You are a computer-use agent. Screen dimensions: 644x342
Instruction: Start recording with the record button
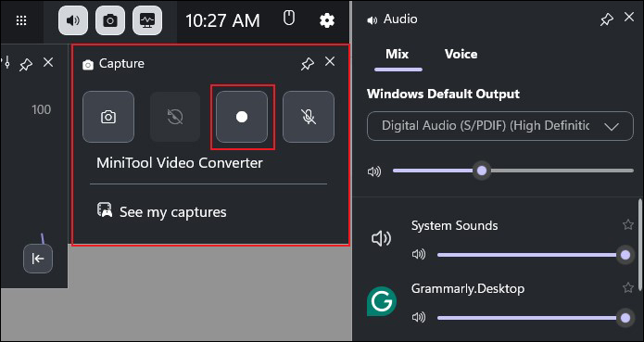(242, 117)
